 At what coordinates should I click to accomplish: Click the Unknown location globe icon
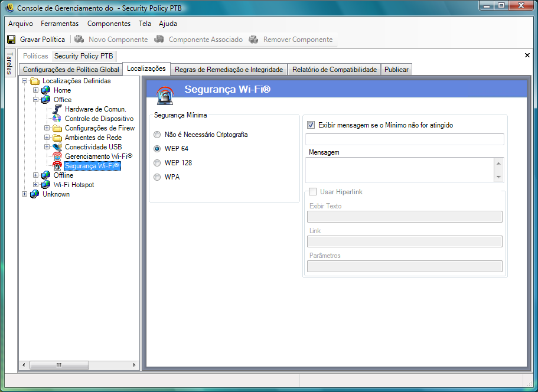coord(35,194)
